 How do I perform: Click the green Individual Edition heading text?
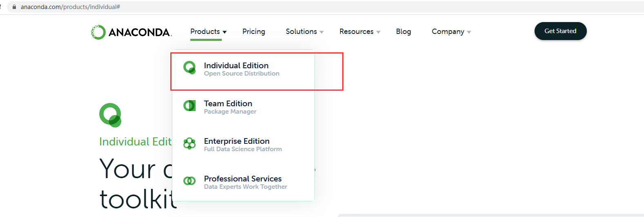coord(135,141)
